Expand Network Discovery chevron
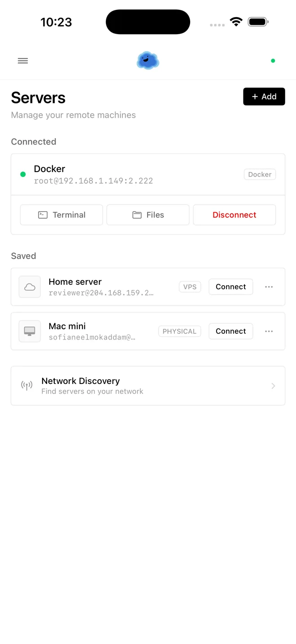296x644 pixels. [273, 386]
